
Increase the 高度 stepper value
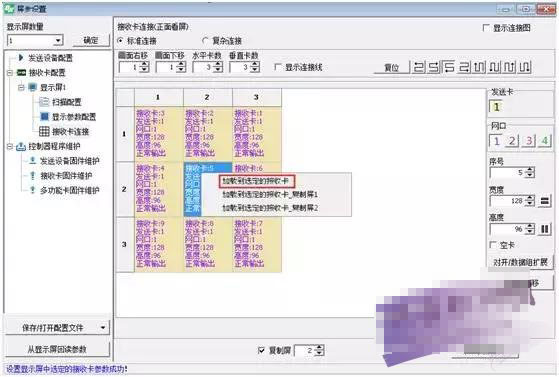[x=530, y=226]
